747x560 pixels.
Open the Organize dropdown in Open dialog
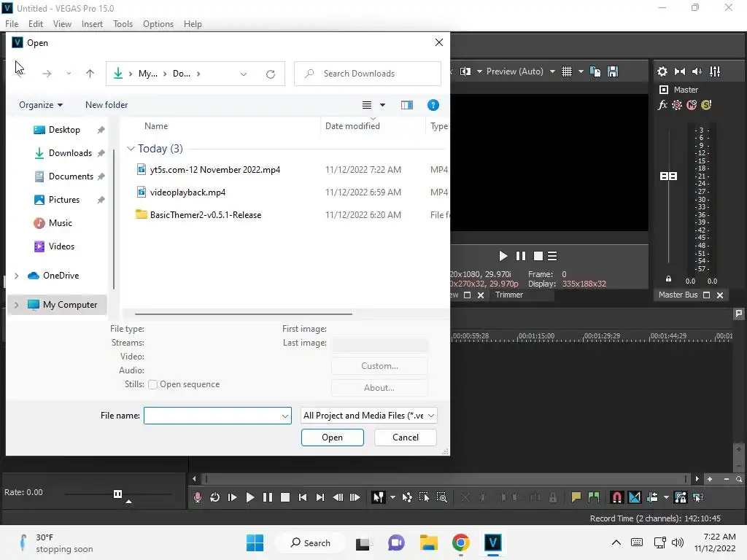click(41, 105)
